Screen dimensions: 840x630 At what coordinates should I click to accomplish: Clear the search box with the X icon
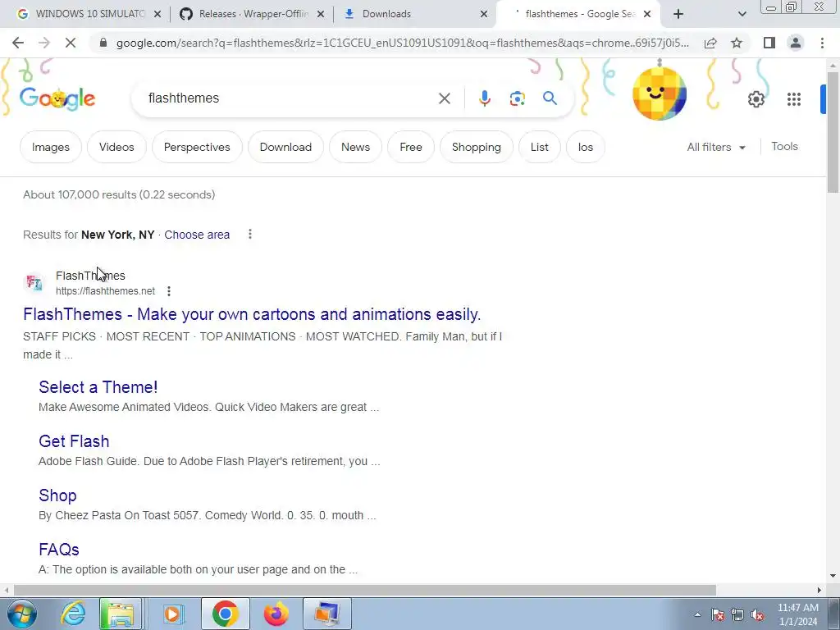(x=444, y=98)
